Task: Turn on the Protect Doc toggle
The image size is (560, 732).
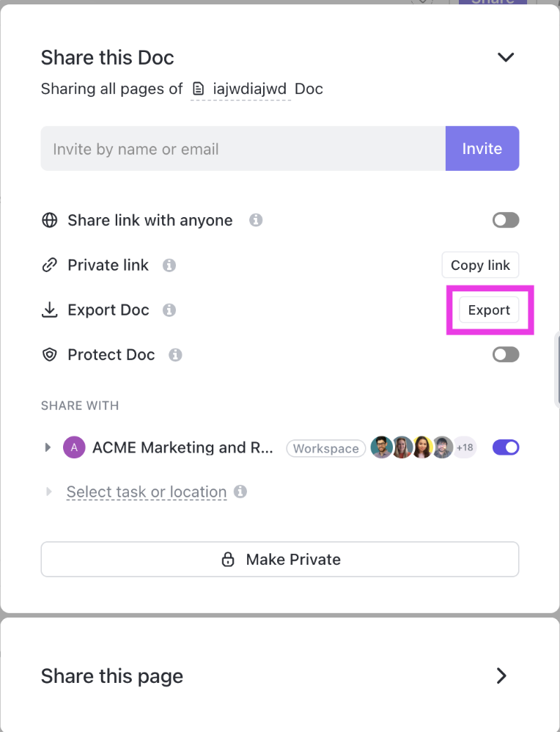Action: coord(506,355)
